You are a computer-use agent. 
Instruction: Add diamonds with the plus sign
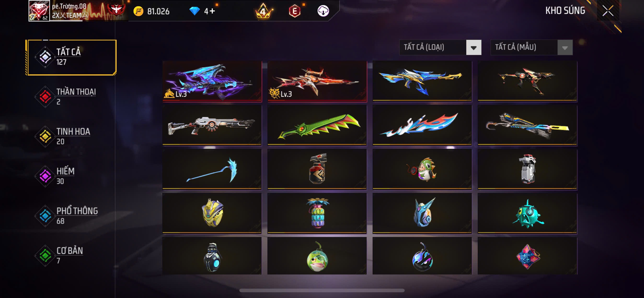pos(212,11)
